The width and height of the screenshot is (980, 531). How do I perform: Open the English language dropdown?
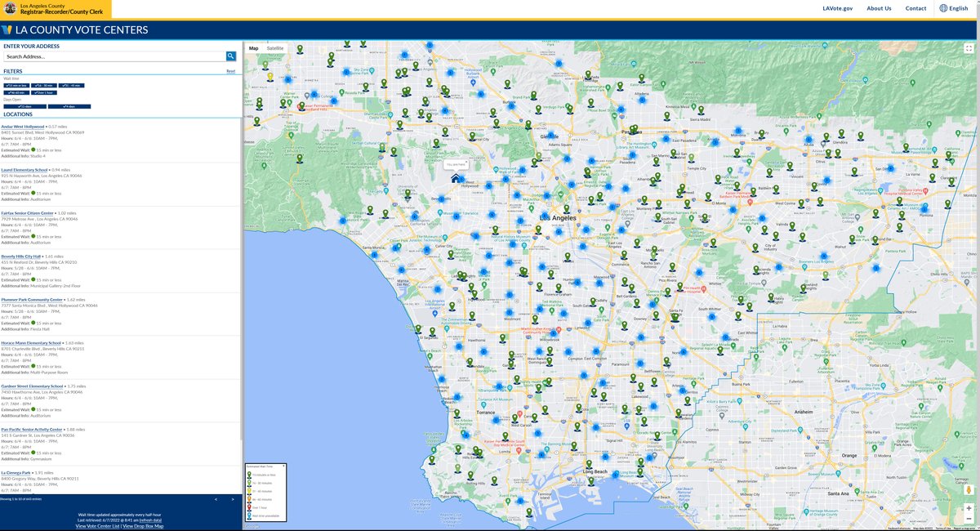point(952,8)
